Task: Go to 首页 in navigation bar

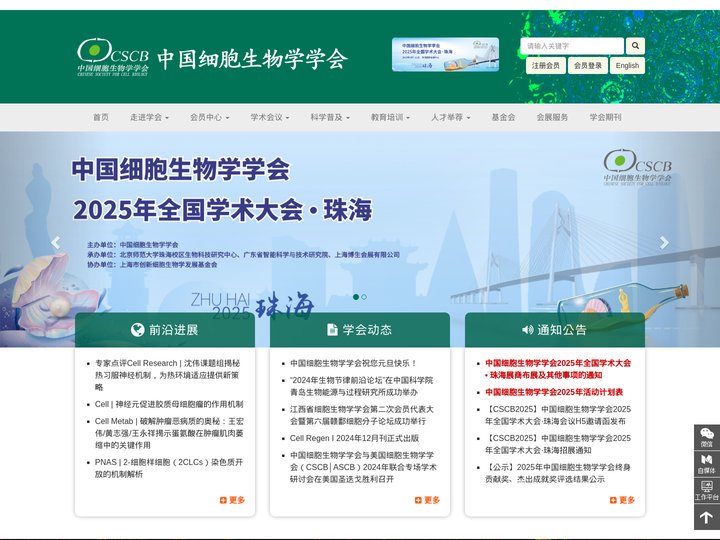Action: [101, 118]
